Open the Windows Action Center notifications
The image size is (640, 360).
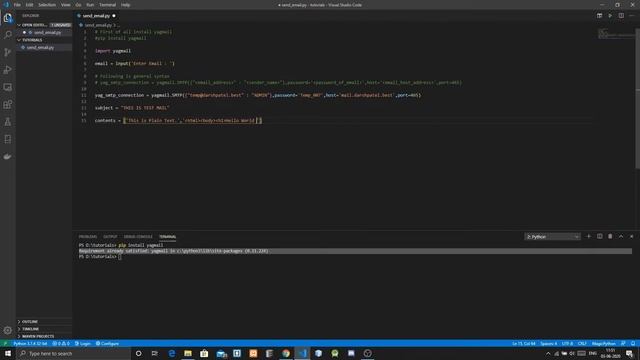[x=629, y=353]
